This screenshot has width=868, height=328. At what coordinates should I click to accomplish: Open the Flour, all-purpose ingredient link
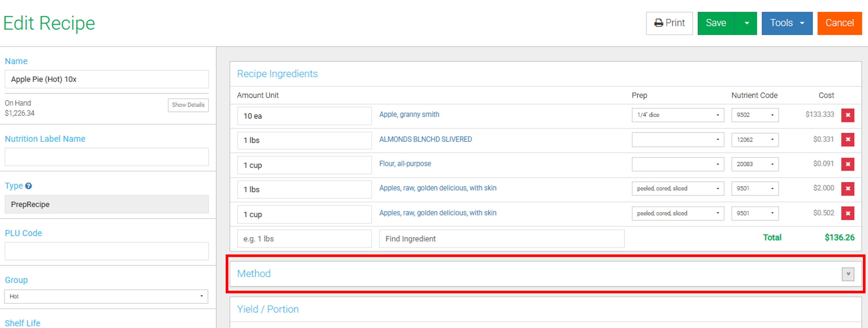pos(405,164)
